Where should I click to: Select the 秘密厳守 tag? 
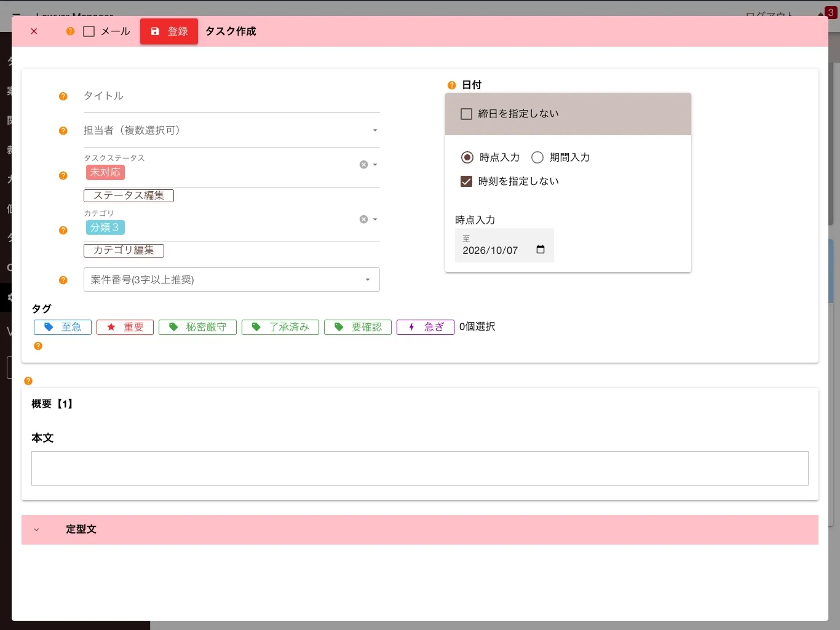(x=197, y=327)
